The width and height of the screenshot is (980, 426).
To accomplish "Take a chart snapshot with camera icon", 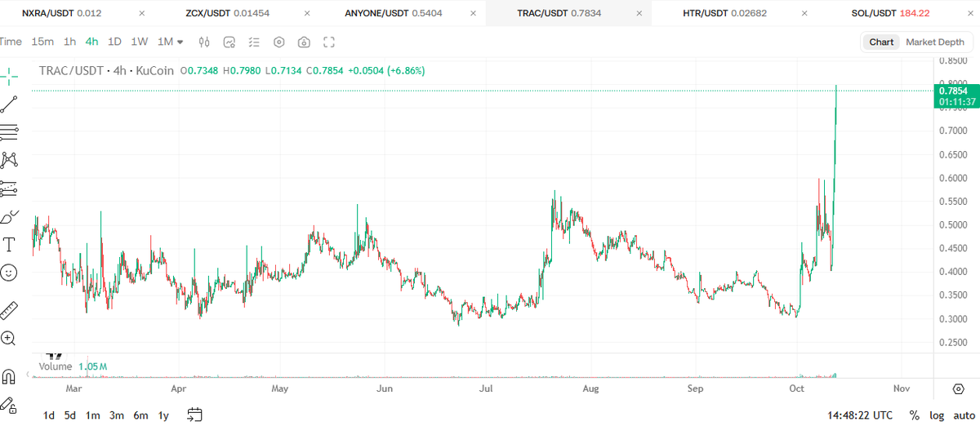I will [x=304, y=42].
